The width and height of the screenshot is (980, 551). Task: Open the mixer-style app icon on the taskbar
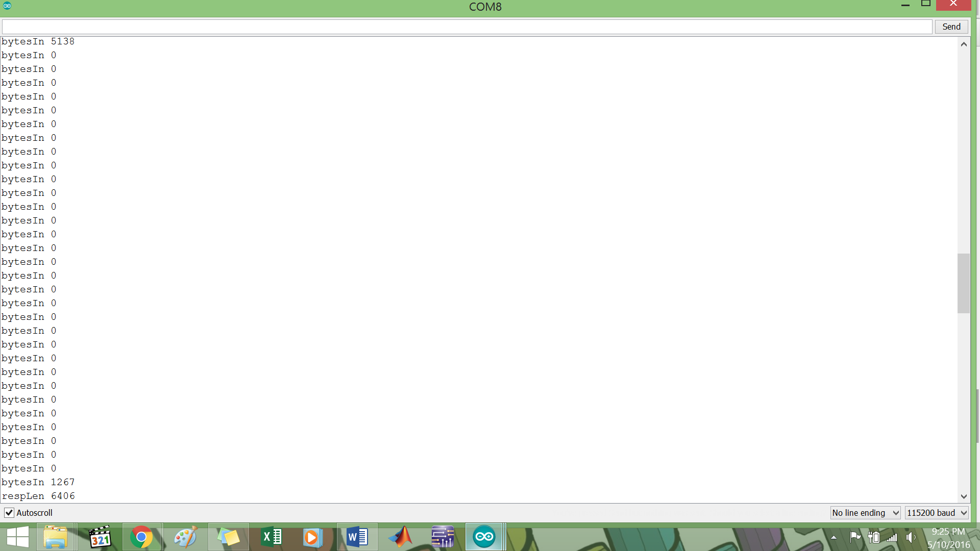point(443,537)
